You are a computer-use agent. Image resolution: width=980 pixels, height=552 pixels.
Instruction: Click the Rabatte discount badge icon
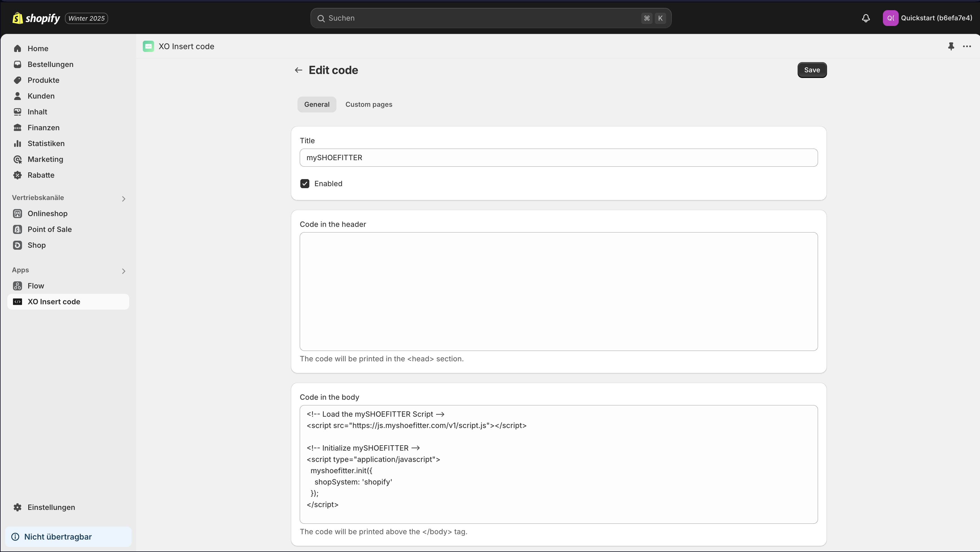click(17, 175)
